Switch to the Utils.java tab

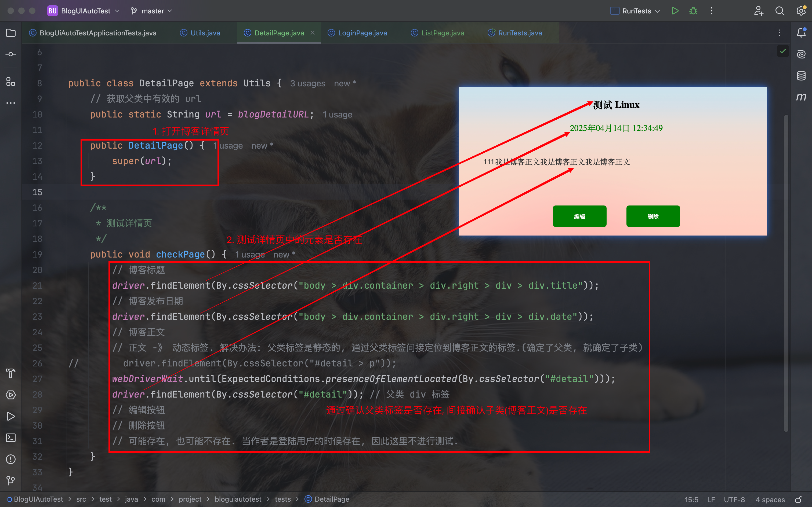tap(205, 33)
